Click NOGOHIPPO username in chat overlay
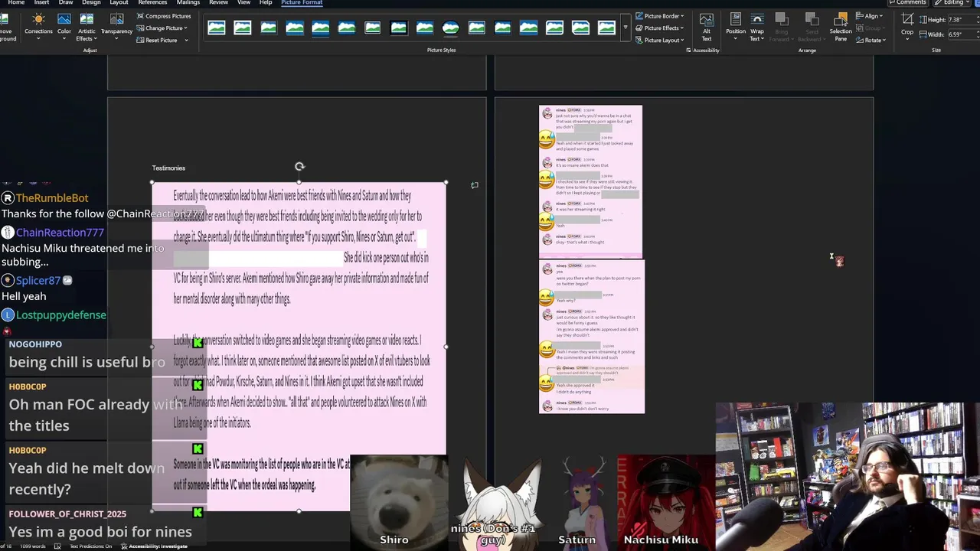 (x=35, y=344)
